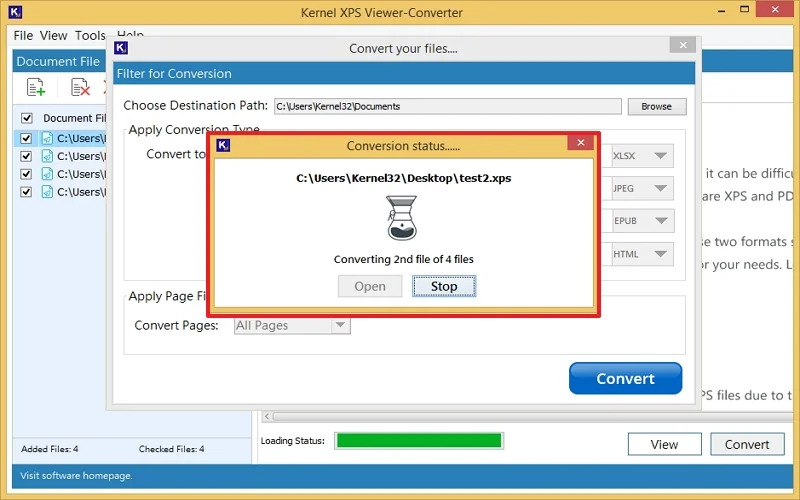Viewport: 800px width, 500px height.
Task: Toggle the Document File header checkbox
Action: pos(27,118)
